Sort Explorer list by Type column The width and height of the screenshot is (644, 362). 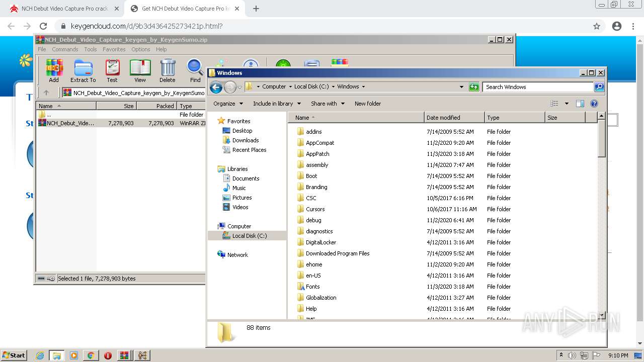[515, 118]
